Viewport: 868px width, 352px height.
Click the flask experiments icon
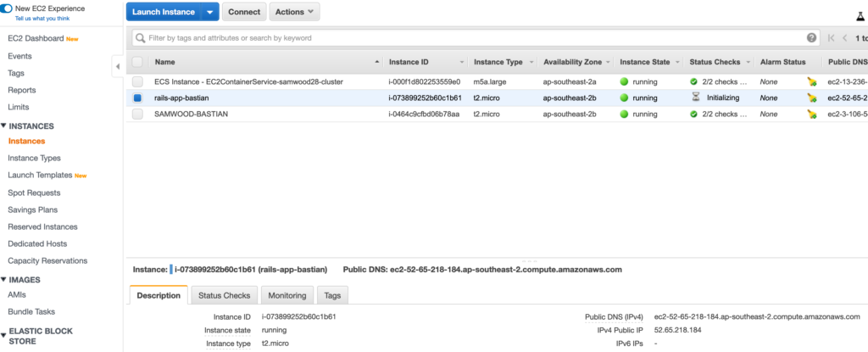(x=860, y=17)
